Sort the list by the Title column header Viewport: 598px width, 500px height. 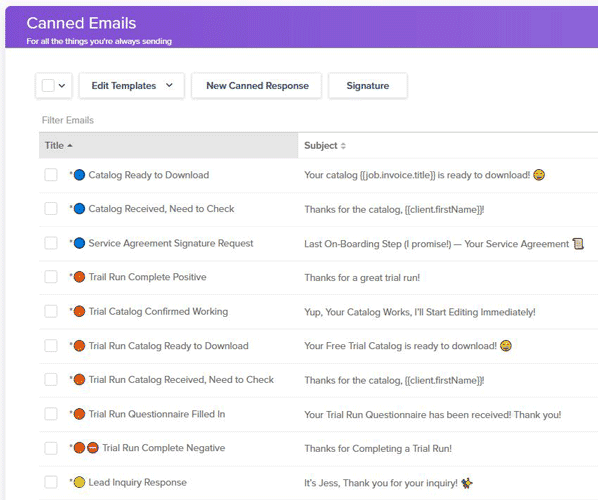[58, 146]
